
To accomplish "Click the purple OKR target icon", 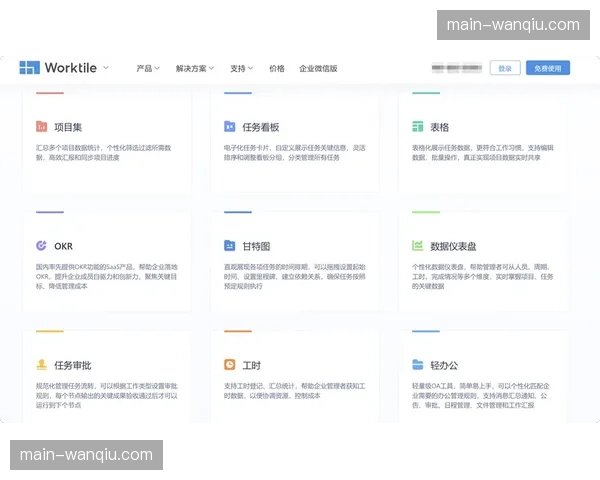I will click(41, 245).
